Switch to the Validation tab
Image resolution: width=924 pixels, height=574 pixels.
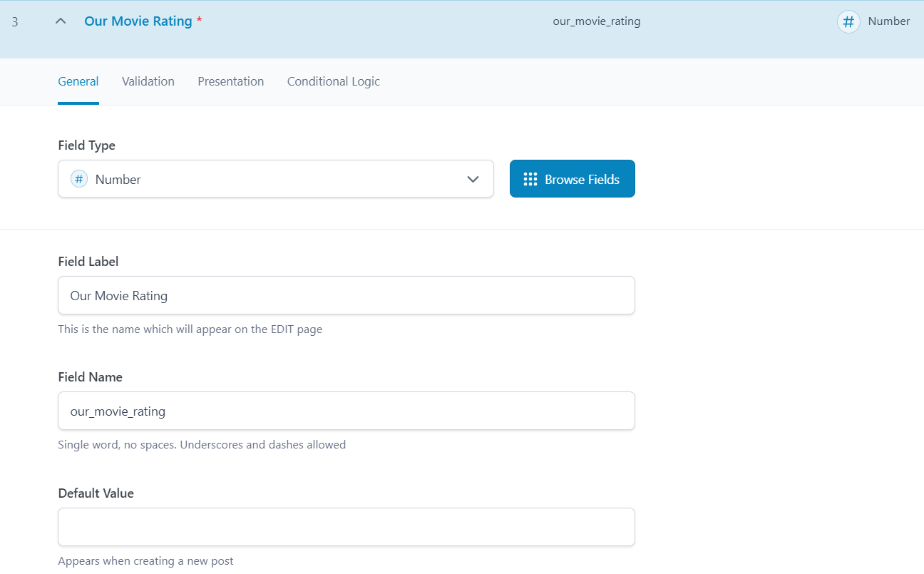[148, 81]
